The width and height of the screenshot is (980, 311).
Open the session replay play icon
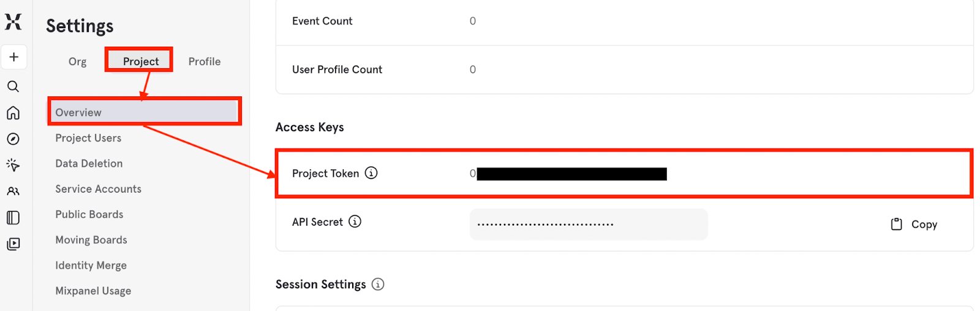click(13, 244)
